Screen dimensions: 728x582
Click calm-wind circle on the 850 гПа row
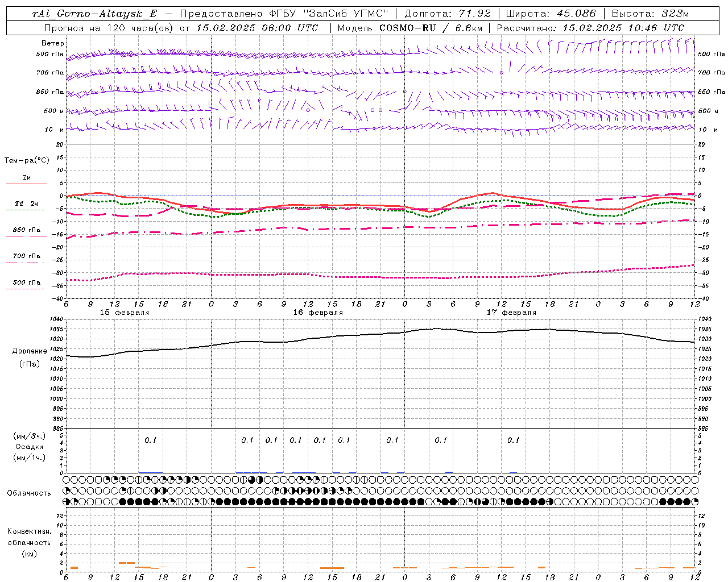404,91
